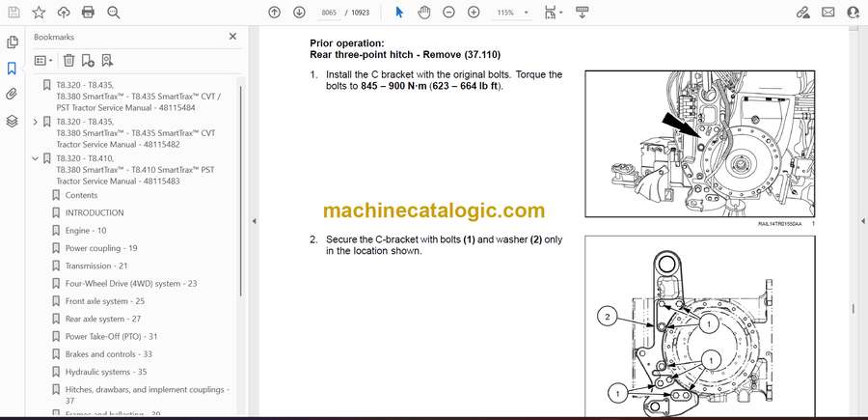Click the share link icon
The width and height of the screenshot is (868, 420).
pyautogui.click(x=802, y=13)
